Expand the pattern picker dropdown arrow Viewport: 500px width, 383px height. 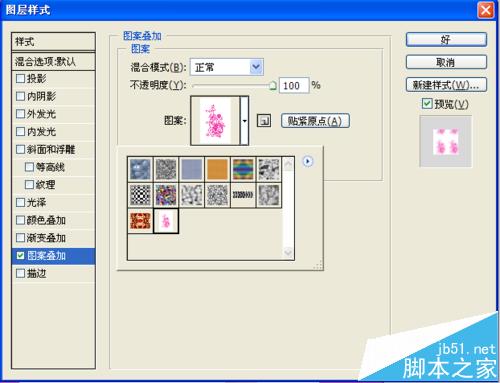[x=244, y=121]
